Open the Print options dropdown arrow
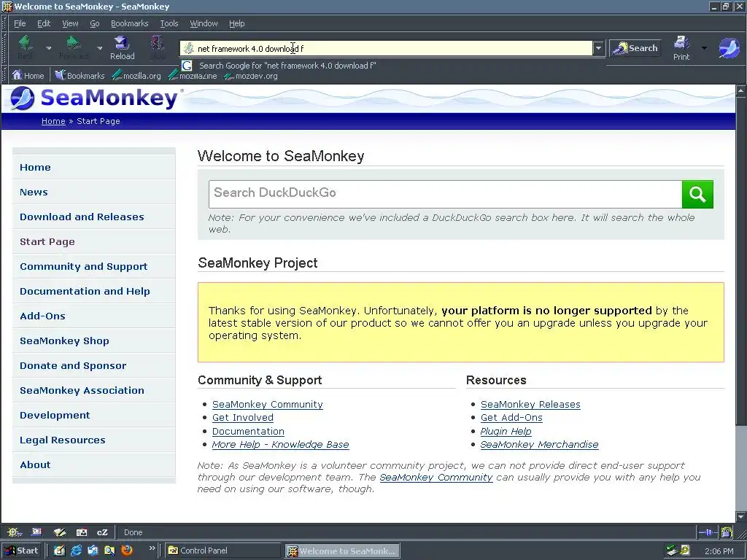This screenshot has height=560, width=747. pos(704,48)
